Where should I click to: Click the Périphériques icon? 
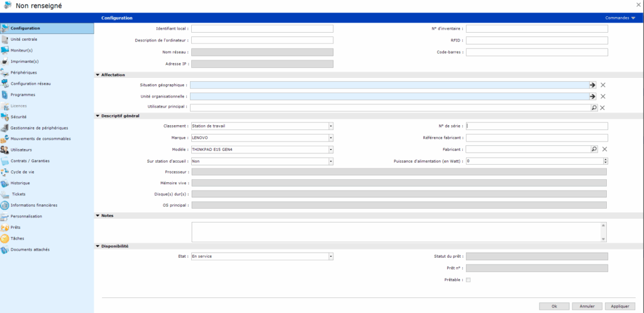5,73
